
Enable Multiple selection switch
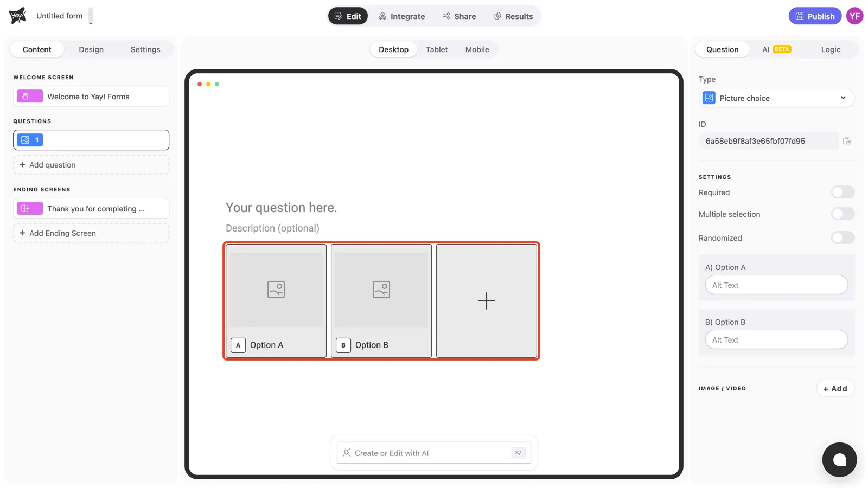point(843,214)
